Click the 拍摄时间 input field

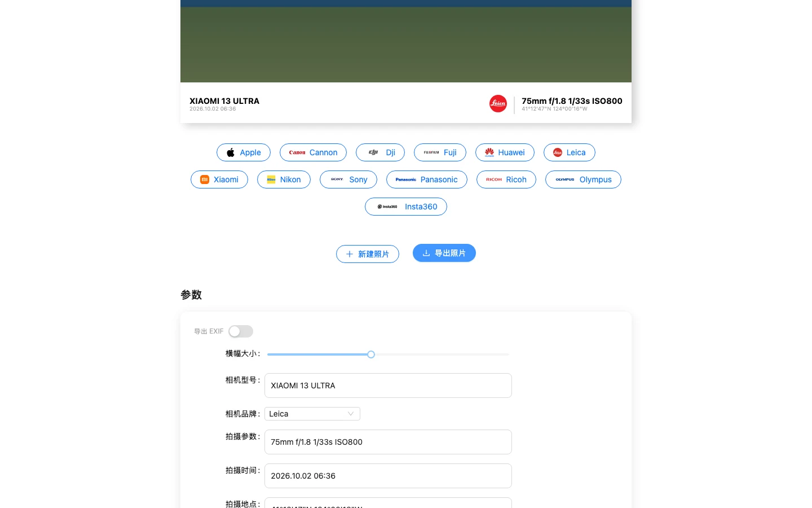pos(388,476)
